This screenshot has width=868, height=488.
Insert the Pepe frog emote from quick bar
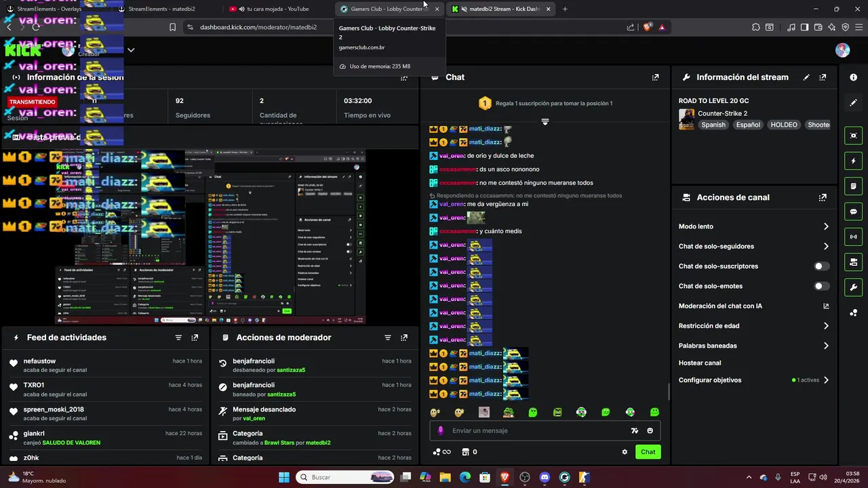click(x=508, y=412)
